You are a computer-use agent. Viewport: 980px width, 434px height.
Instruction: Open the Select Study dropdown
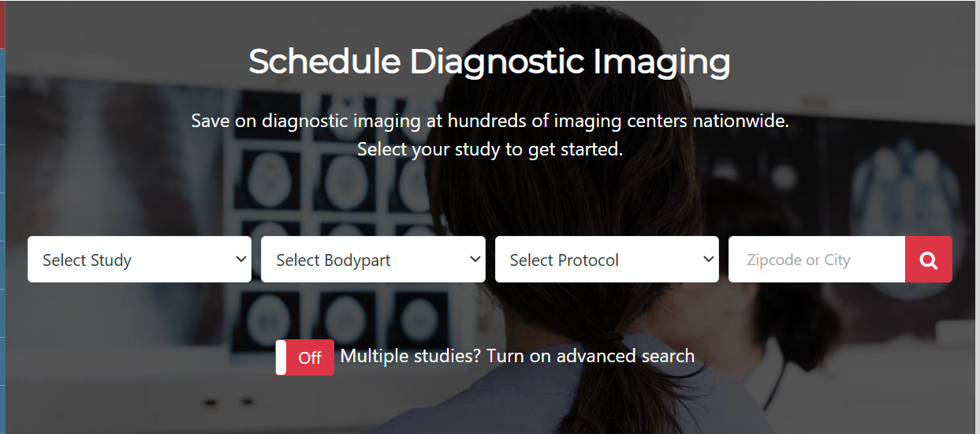139,260
